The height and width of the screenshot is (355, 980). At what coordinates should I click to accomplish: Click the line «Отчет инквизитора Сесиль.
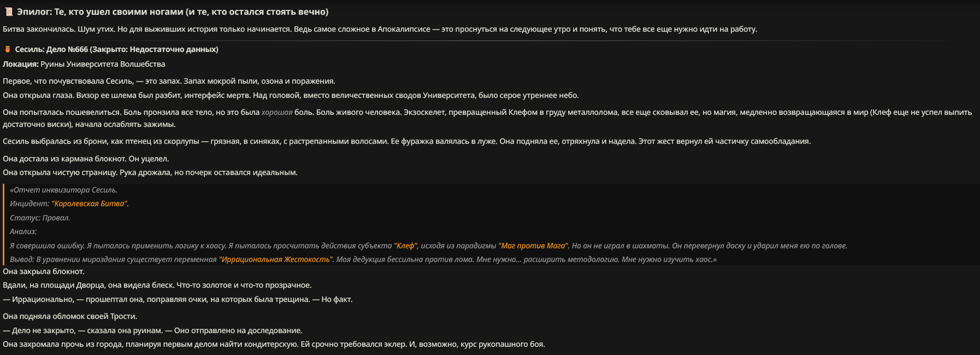[63, 190]
